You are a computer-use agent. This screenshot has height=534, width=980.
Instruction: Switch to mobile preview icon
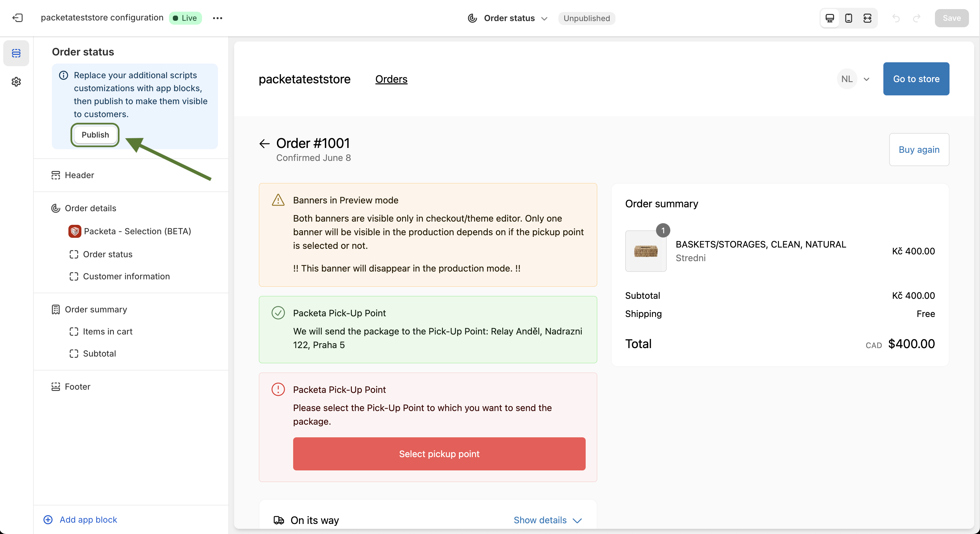[848, 18]
